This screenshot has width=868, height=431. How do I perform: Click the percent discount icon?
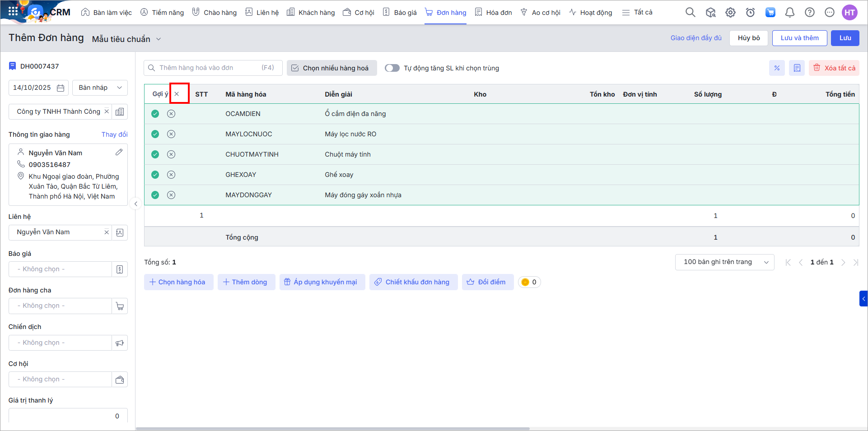click(777, 68)
